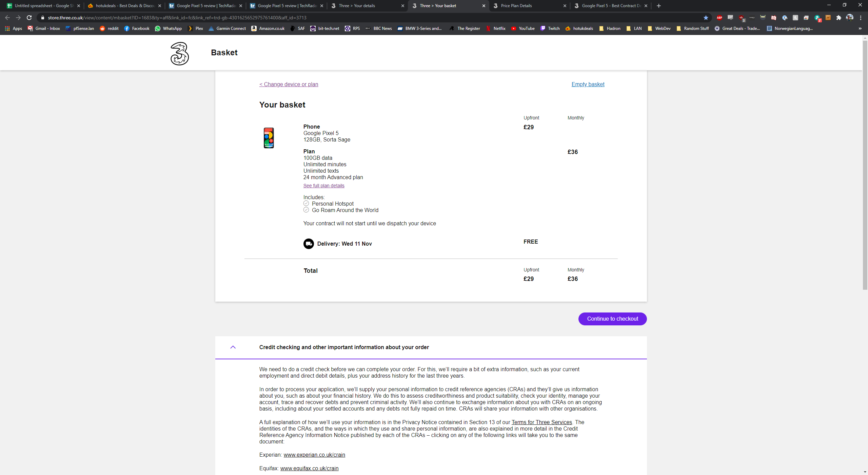Screen dimensions: 868x475
Task: Open Random Stuff bookmark folder
Action: click(x=693, y=28)
